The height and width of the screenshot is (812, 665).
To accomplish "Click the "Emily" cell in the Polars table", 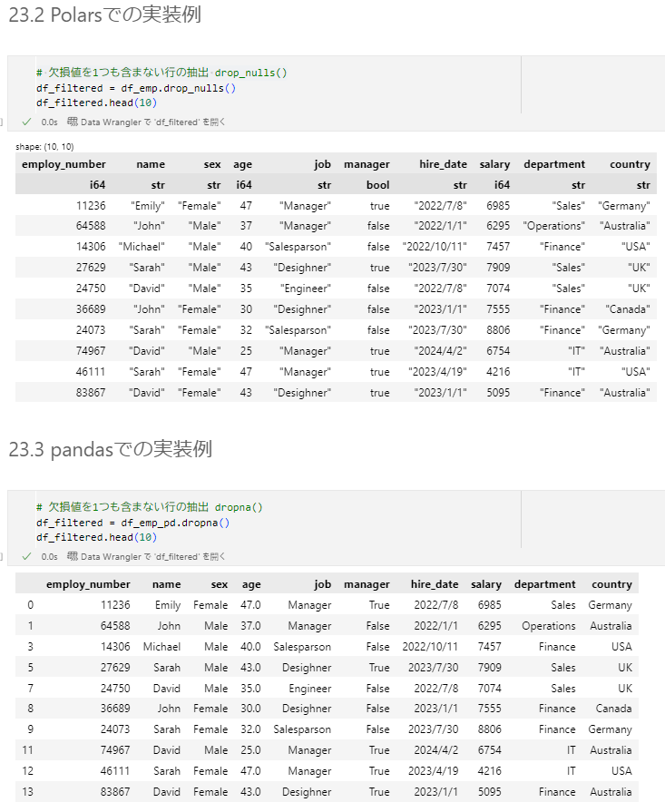I will click(148, 206).
